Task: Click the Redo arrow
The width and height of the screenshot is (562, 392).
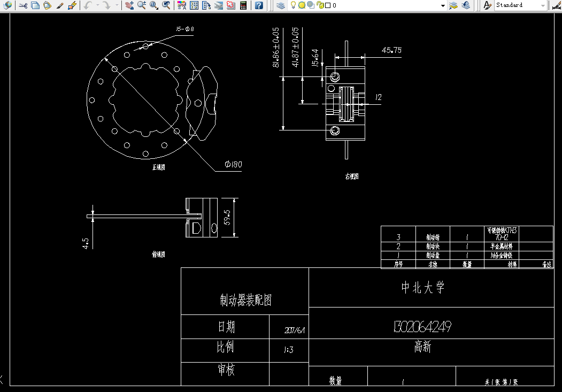Action: (107, 5)
